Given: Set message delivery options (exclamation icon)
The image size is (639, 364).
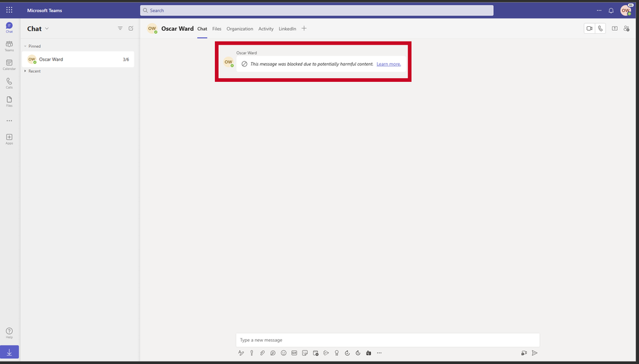Looking at the screenshot, I should (x=252, y=353).
